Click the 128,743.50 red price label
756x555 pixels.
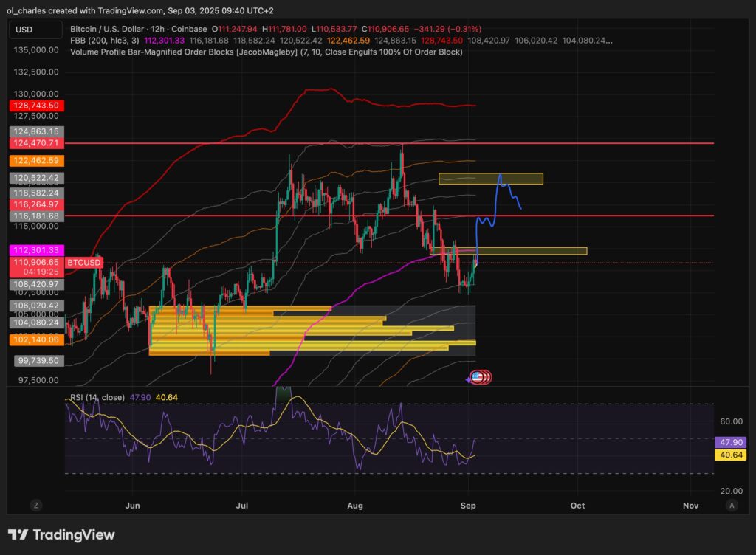(x=34, y=106)
